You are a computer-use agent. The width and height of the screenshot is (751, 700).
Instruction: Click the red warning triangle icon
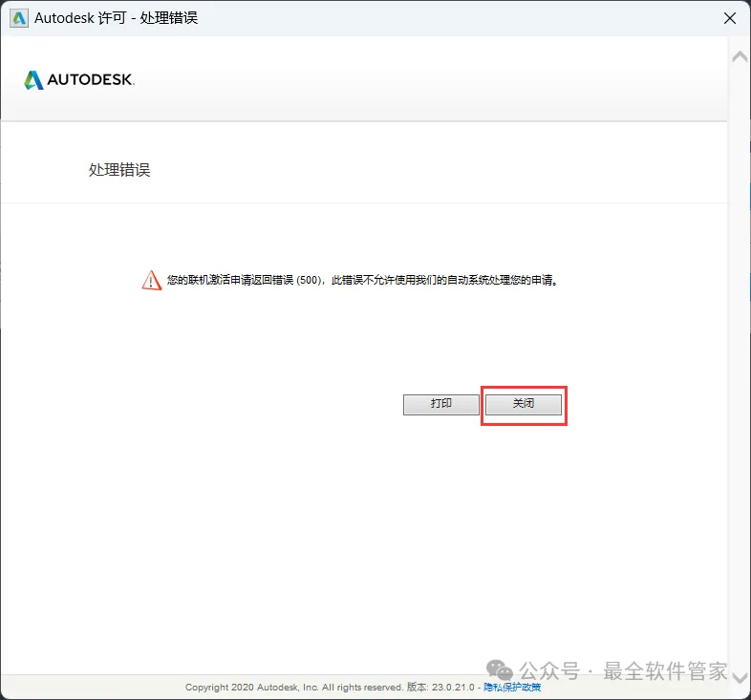pyautogui.click(x=151, y=280)
